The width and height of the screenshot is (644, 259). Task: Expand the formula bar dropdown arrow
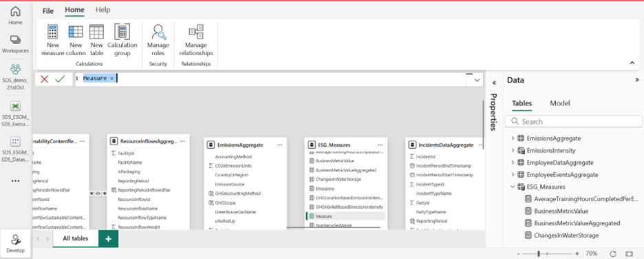click(477, 80)
